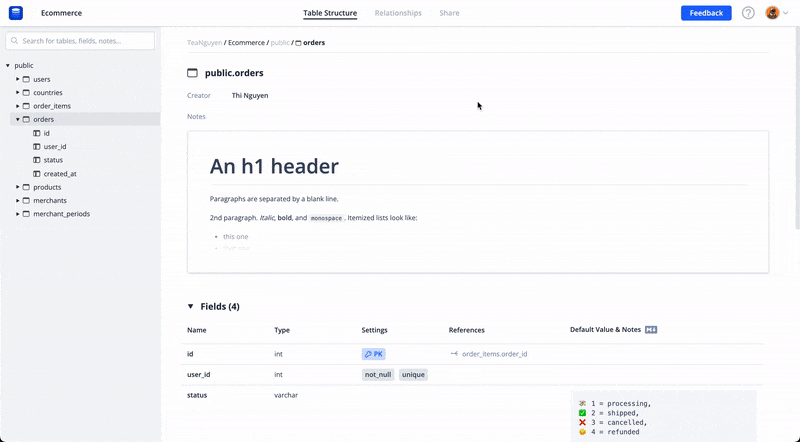Expand the countries table node

point(17,92)
